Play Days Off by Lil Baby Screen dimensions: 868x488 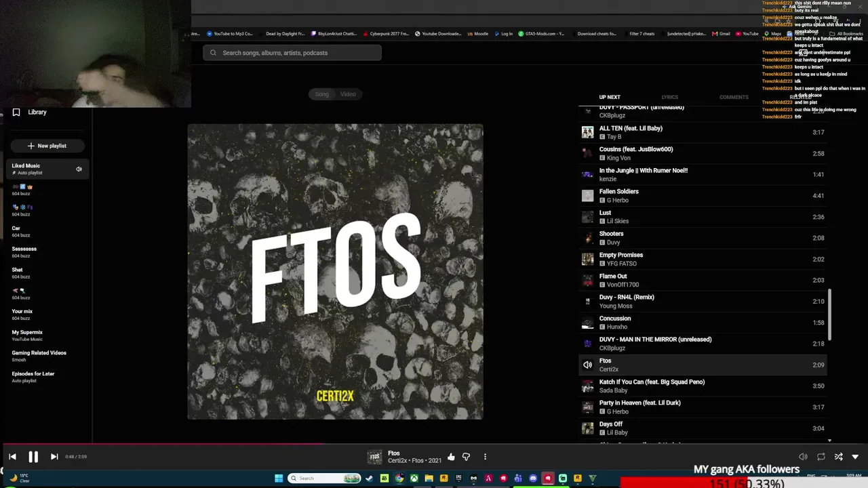[703, 428]
